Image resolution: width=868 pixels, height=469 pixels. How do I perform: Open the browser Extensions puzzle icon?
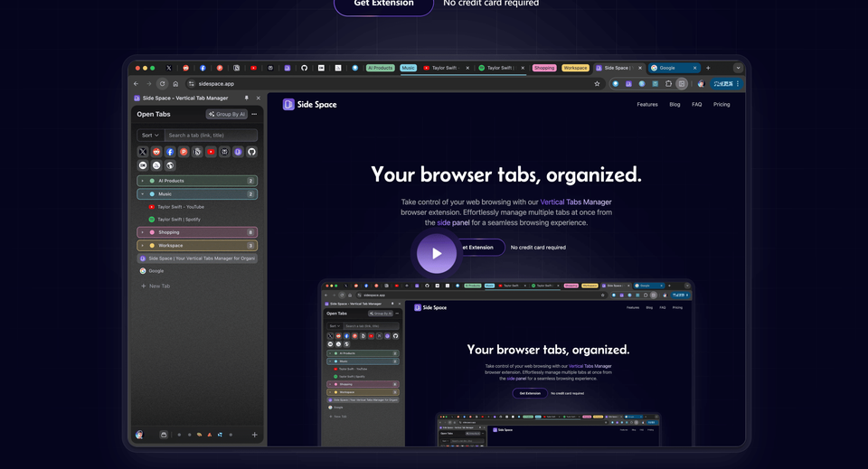(x=669, y=84)
